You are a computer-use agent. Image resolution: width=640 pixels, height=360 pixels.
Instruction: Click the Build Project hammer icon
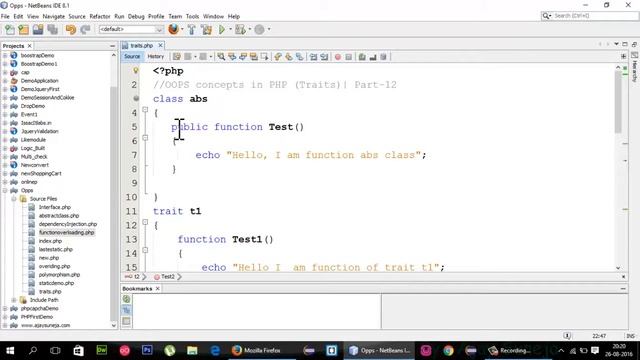click(191, 29)
